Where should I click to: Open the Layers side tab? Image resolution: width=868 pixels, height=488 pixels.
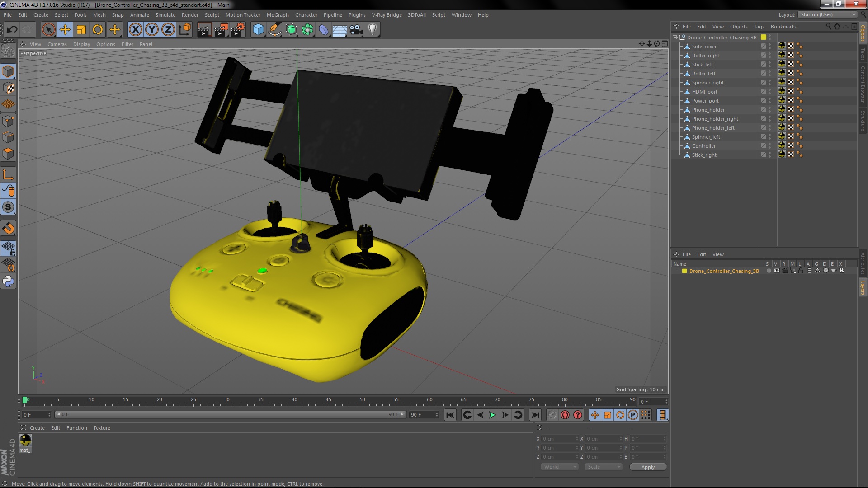pos(863,288)
